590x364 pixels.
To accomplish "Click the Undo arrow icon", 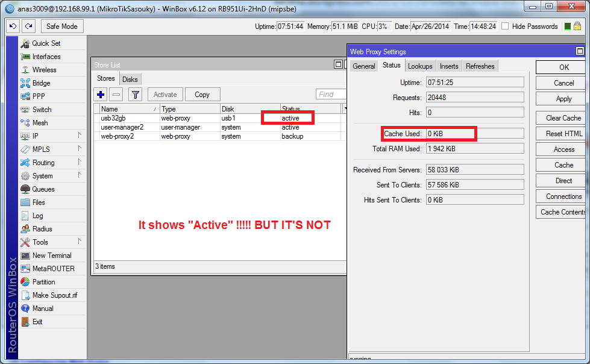I will (x=13, y=26).
